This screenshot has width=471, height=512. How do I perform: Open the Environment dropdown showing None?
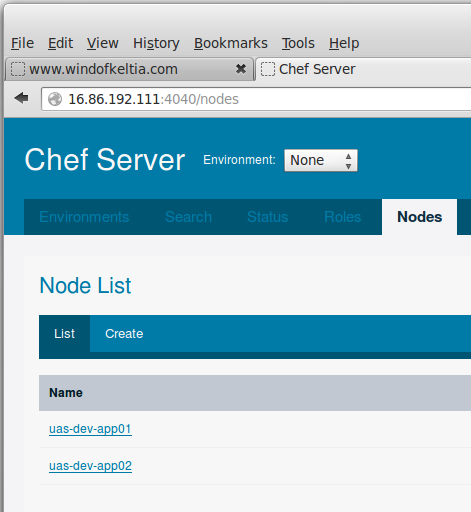[321, 160]
